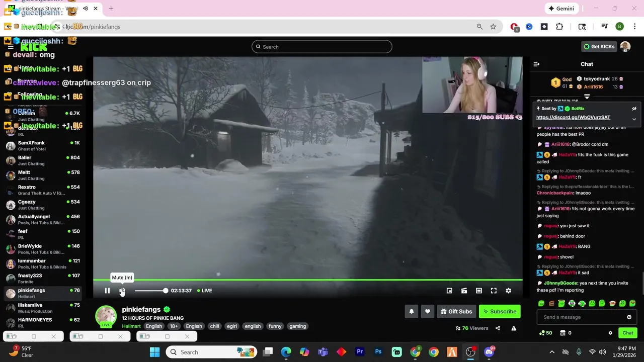Mute the stream with the volume icon
644x362 pixels.
122,291
